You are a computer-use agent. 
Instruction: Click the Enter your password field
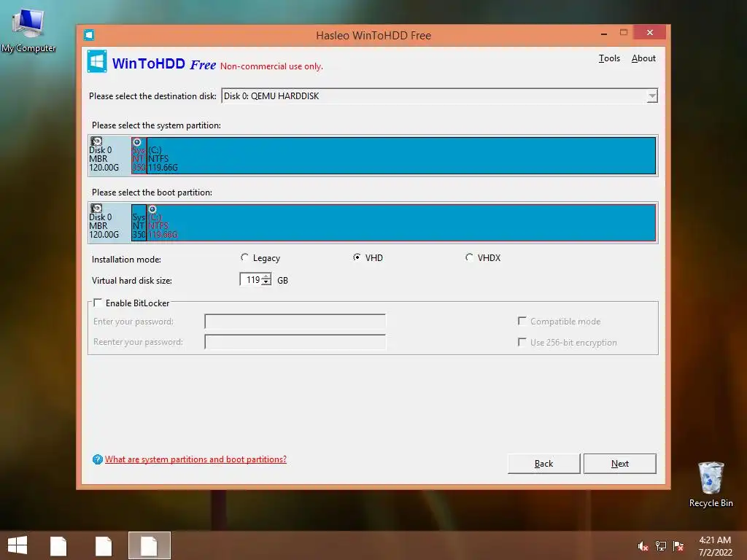(x=295, y=322)
